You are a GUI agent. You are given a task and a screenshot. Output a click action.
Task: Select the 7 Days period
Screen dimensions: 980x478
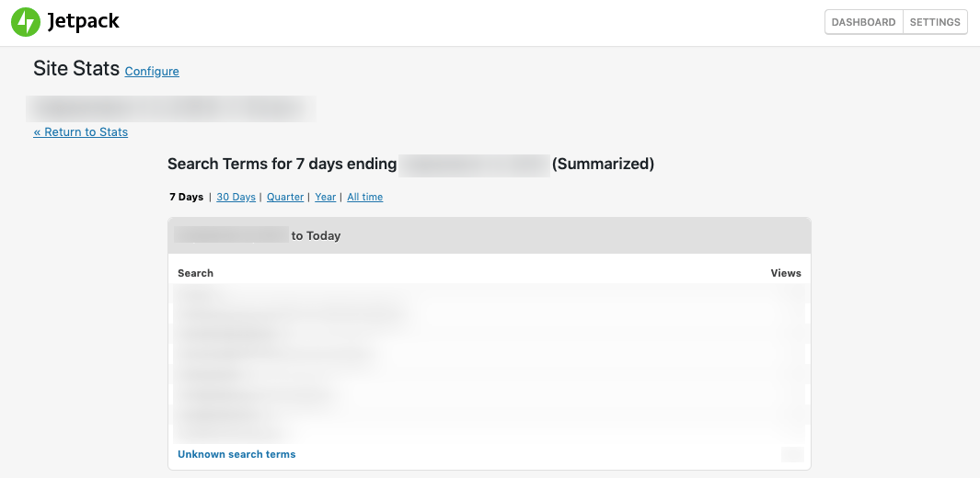187,197
